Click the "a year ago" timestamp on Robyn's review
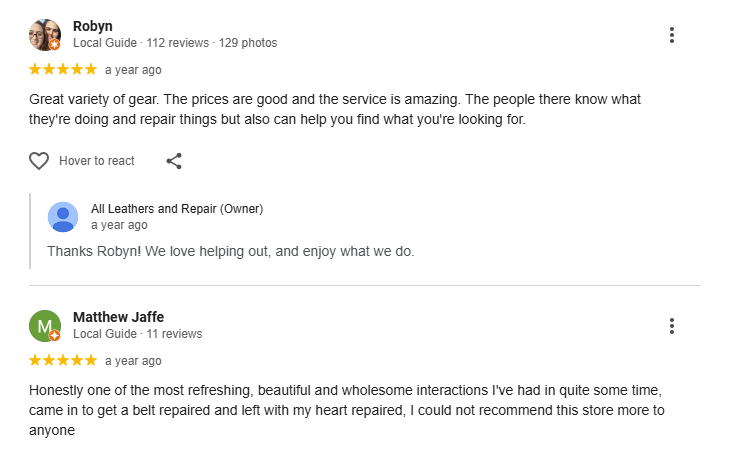 pos(133,70)
